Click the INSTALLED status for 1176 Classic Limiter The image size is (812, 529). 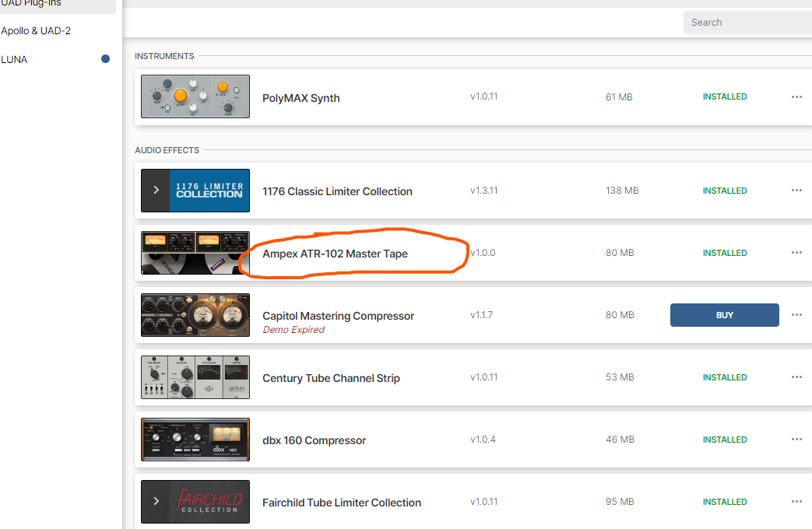point(725,191)
